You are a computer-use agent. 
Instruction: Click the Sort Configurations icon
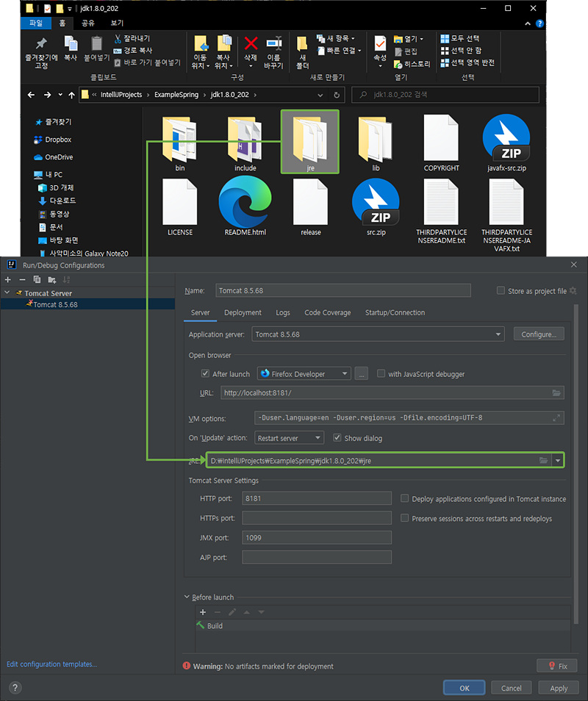pyautogui.click(x=67, y=280)
